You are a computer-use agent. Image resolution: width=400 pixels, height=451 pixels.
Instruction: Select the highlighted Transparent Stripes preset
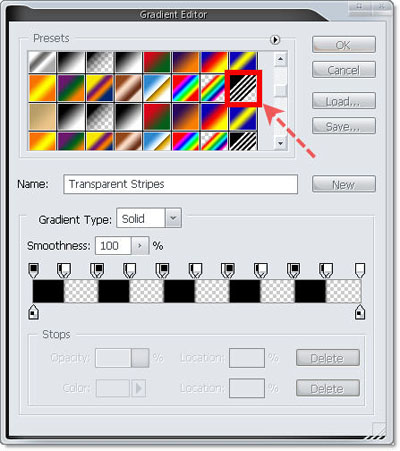(x=243, y=88)
